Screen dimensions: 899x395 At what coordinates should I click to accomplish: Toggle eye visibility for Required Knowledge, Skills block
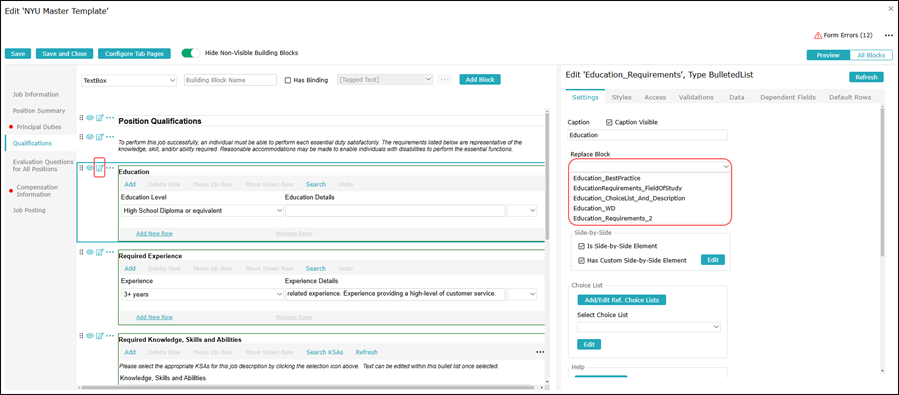[x=90, y=335]
